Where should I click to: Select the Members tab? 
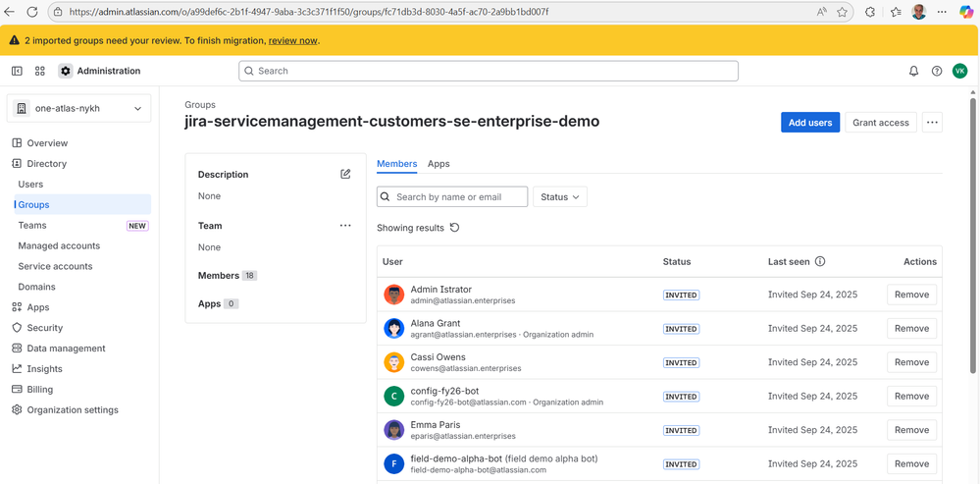(396, 164)
